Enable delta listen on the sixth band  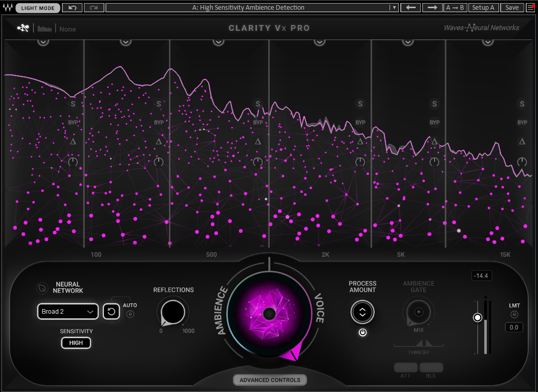tap(522, 141)
